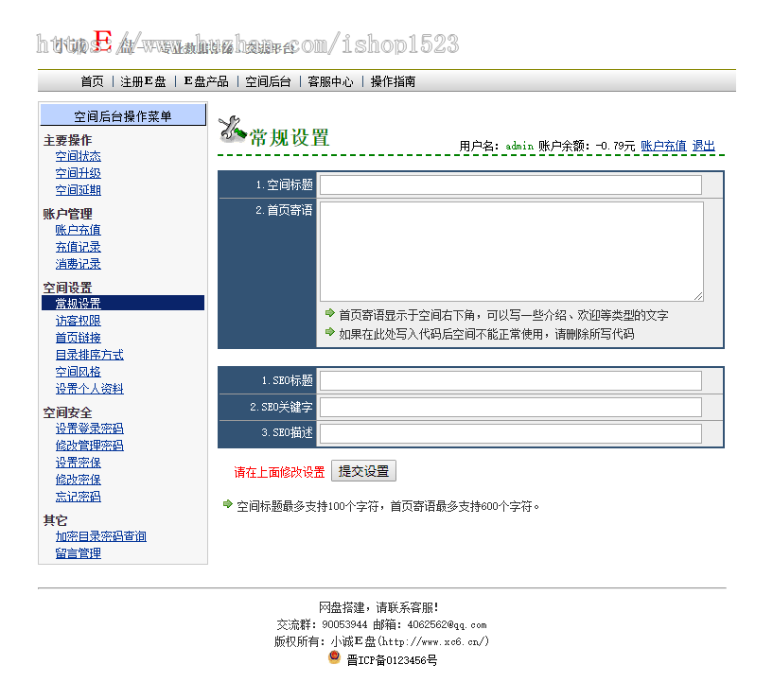Click the 退出 logout link
Viewport: 773px width, 700px height.
coord(704,146)
